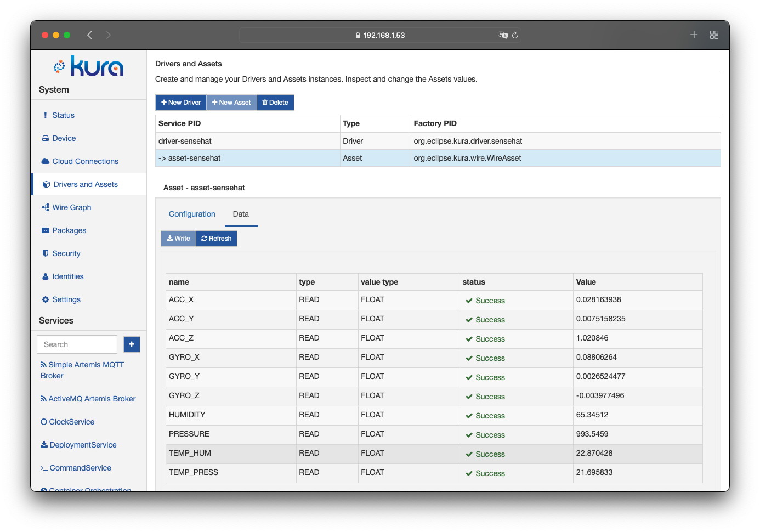Click the browser address bar

tap(380, 35)
